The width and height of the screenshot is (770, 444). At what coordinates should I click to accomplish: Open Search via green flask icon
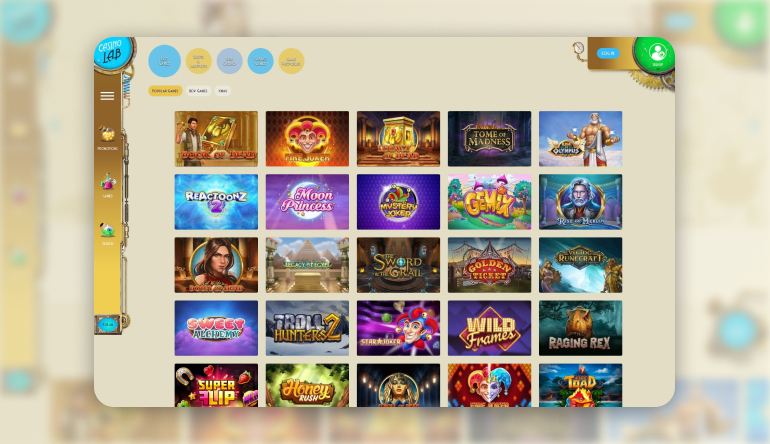[x=107, y=230]
